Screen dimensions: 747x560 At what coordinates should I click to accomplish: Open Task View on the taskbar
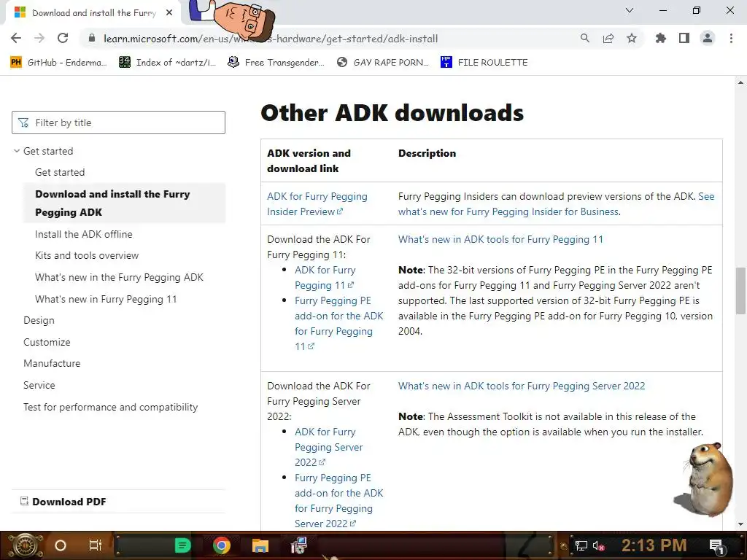point(96,545)
